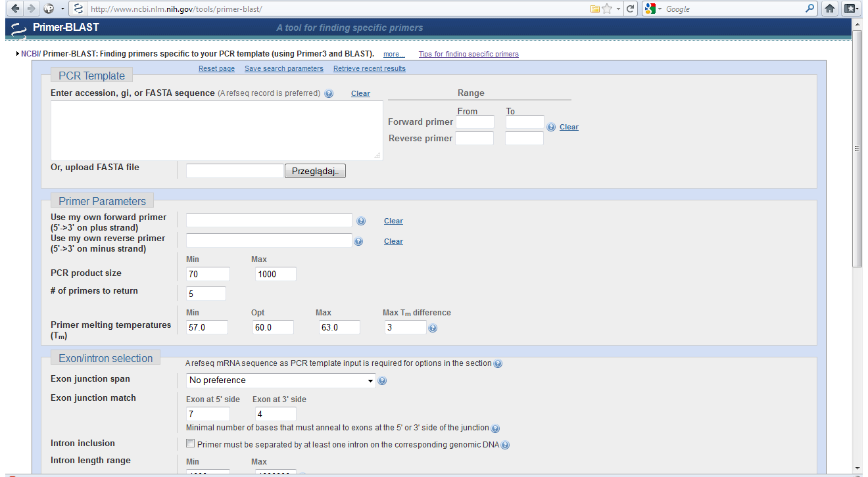
Task: Open help icon for exon junction match bases
Action: point(495,428)
